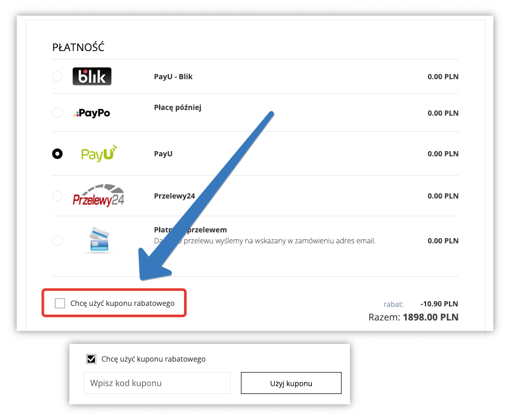
Task: Uncheck the ticked coupon checkbox
Action: coord(91,359)
